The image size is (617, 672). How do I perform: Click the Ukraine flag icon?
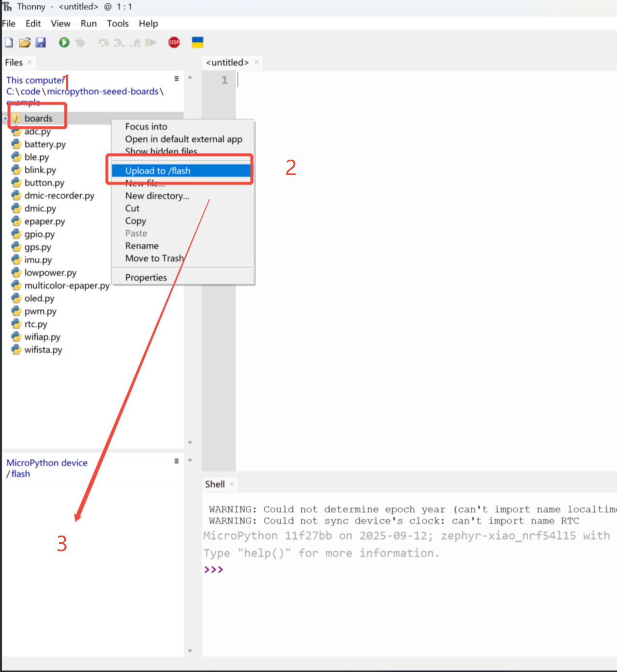pos(197,43)
